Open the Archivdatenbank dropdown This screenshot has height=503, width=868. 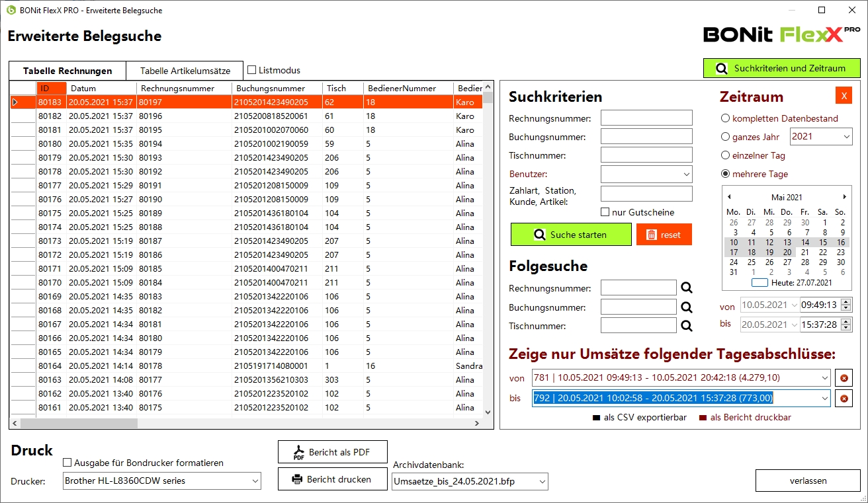(542, 481)
